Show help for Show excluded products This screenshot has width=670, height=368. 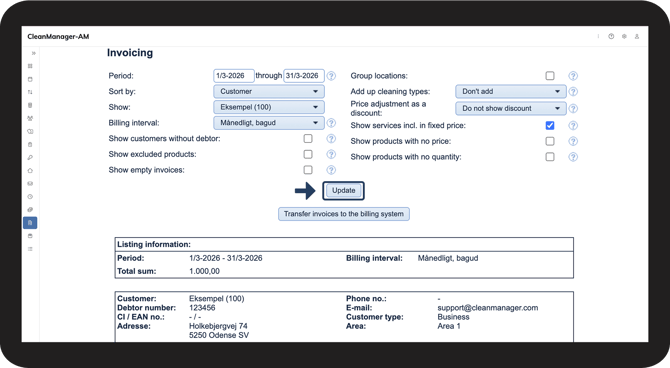coord(331,154)
